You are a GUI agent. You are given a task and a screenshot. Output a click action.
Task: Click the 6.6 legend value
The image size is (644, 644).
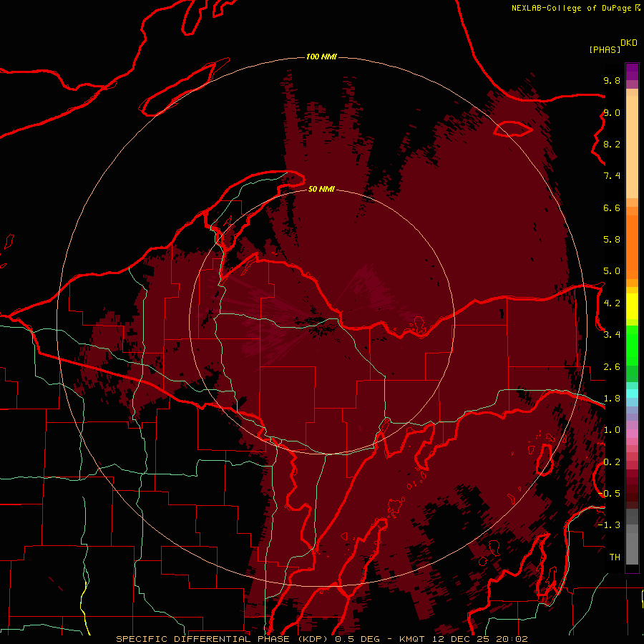[612, 208]
